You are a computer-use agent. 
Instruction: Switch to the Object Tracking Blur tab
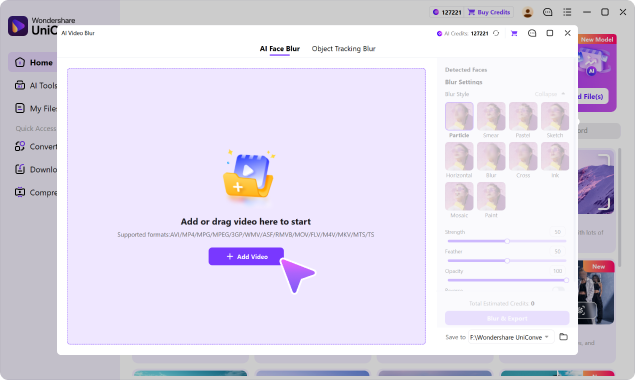[x=343, y=49]
